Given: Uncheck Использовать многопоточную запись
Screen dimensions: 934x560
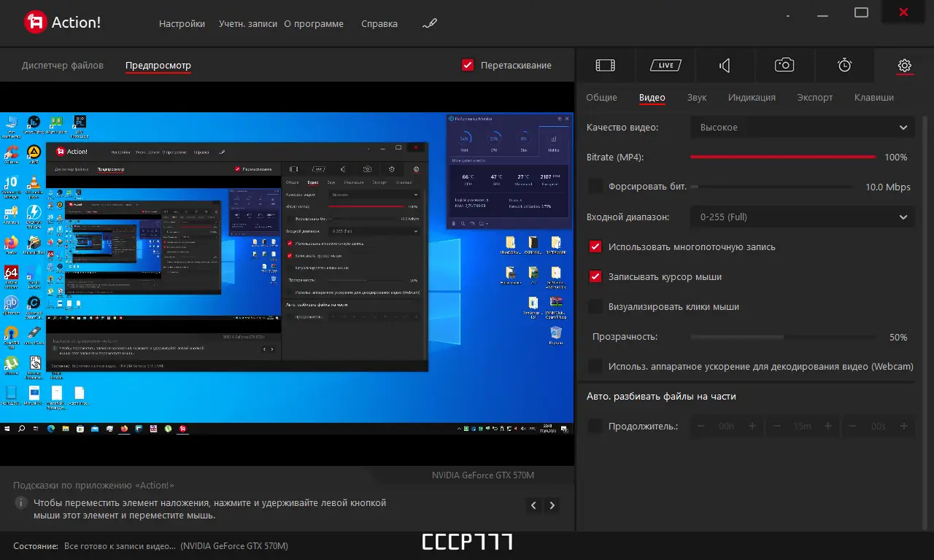Looking at the screenshot, I should pos(595,246).
